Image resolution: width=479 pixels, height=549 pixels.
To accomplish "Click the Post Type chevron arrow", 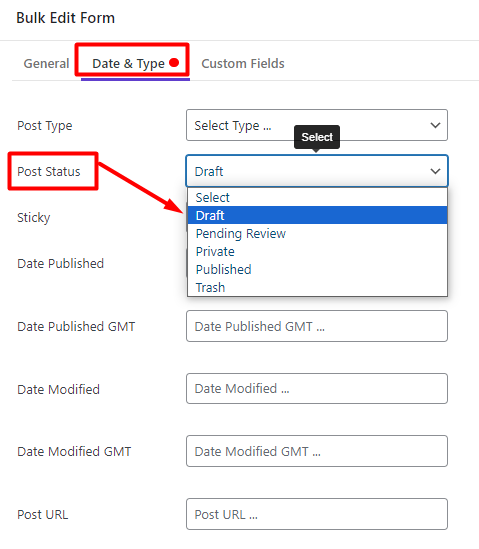I will [435, 125].
